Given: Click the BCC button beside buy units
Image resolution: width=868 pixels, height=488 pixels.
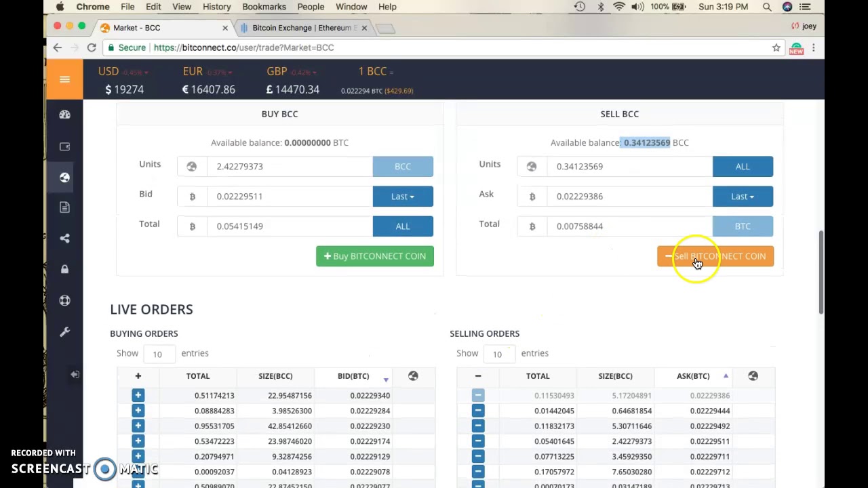Looking at the screenshot, I should coord(403,167).
